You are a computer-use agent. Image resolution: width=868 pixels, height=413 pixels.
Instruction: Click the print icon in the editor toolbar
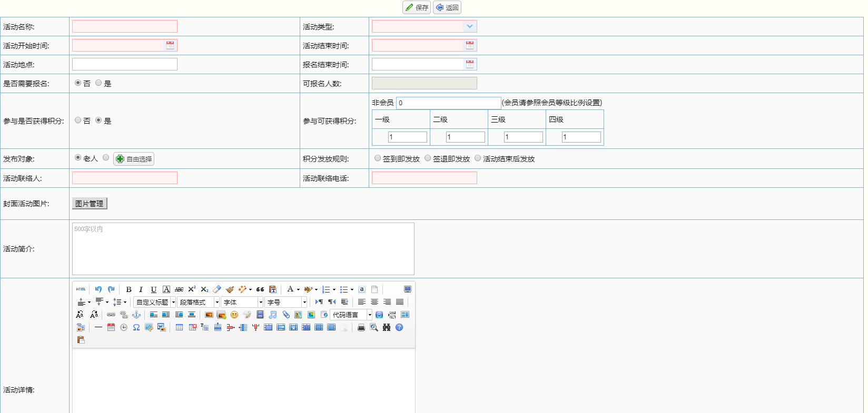pyautogui.click(x=361, y=327)
